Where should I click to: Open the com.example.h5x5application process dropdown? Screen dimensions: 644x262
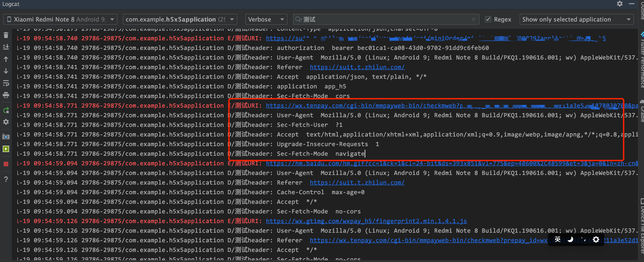pyautogui.click(x=179, y=19)
